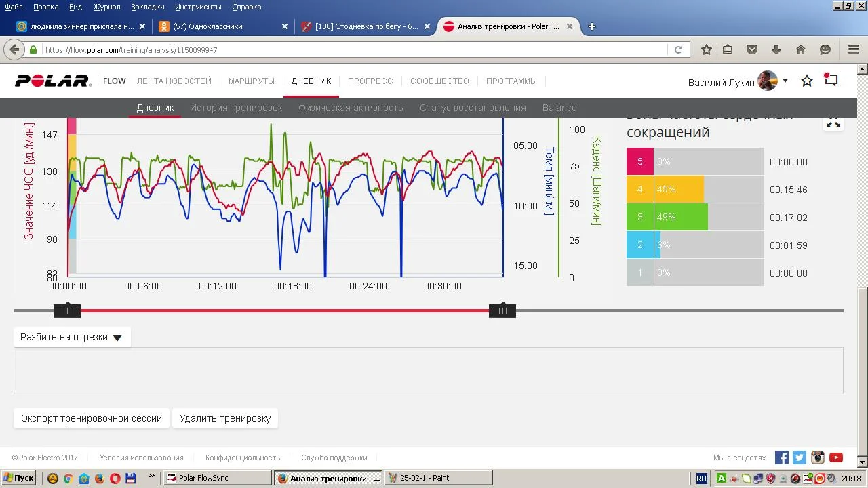
Task: Open the Журнал menu
Action: click(106, 7)
